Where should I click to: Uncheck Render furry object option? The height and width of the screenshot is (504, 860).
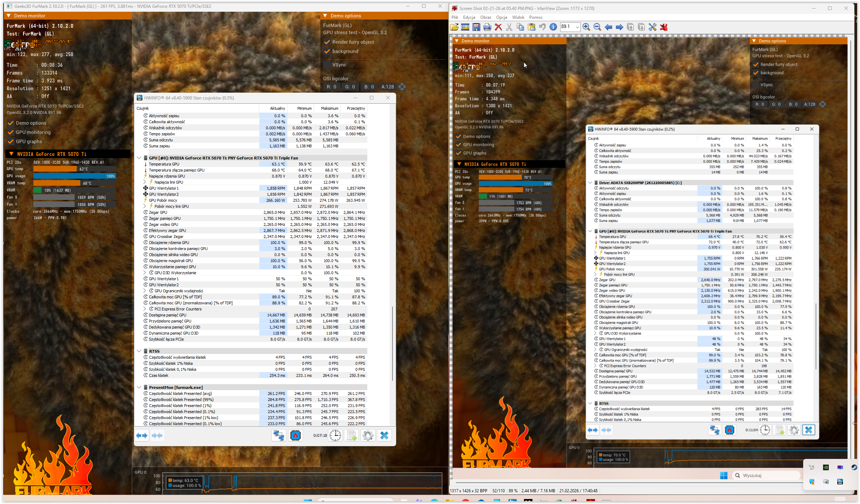tap(327, 42)
